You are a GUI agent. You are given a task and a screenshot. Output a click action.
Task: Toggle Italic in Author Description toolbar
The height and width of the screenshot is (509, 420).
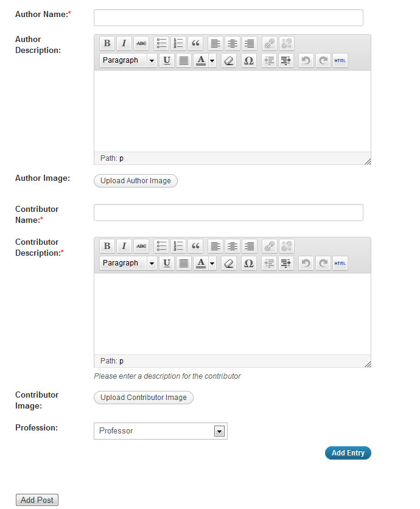coord(124,43)
